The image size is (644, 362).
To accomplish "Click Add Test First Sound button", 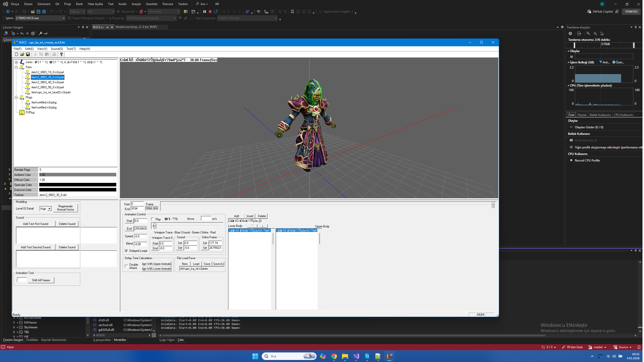I will [x=36, y=224].
